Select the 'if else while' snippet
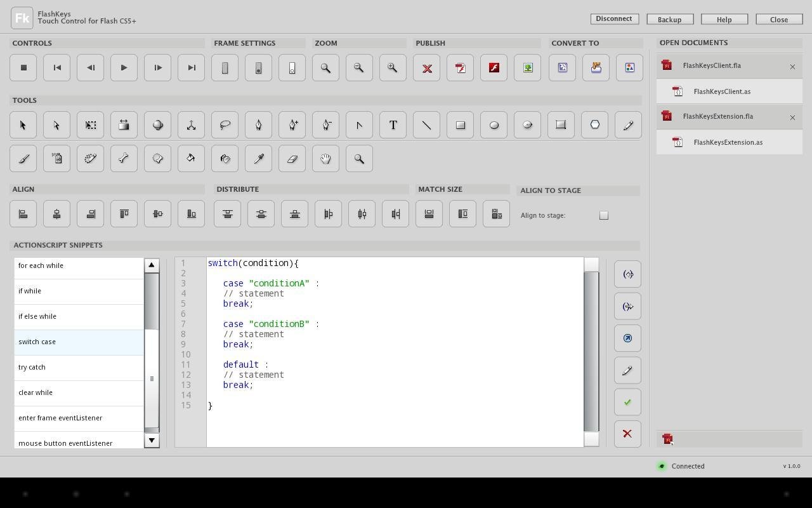 79,317
